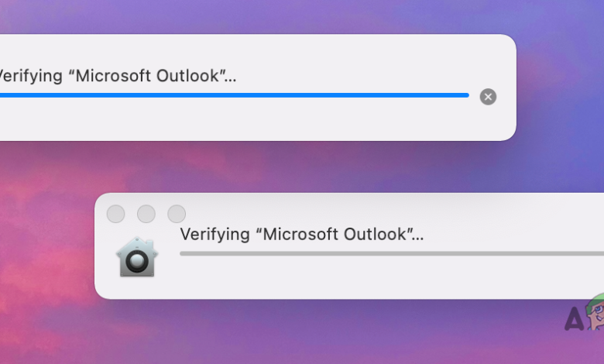Click empty area below the gray progress bar

tap(385, 278)
